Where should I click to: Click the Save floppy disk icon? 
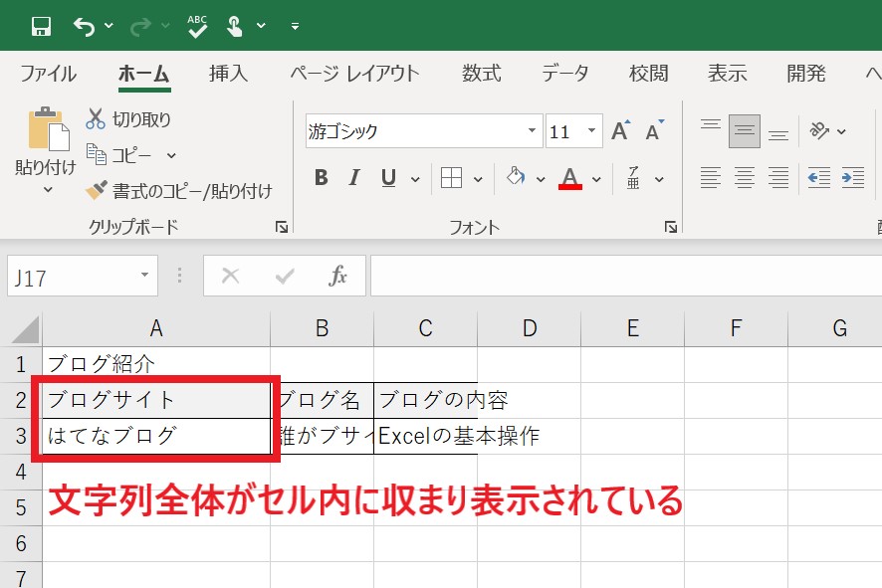41,26
